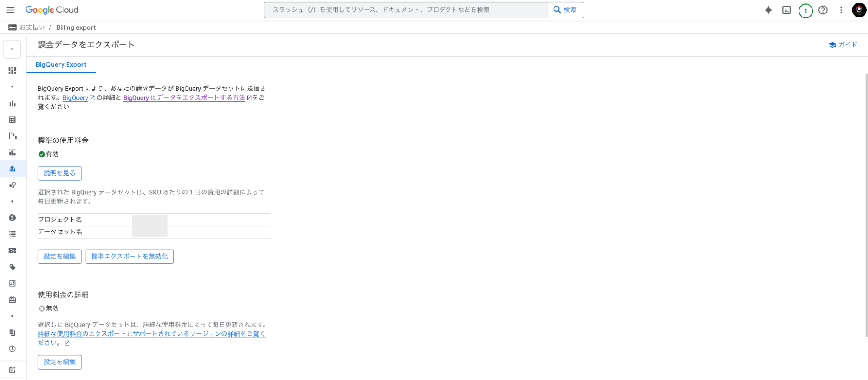Open billing overview dashboard icon in sidebar
The height and width of the screenshot is (380, 868).
[x=12, y=70]
